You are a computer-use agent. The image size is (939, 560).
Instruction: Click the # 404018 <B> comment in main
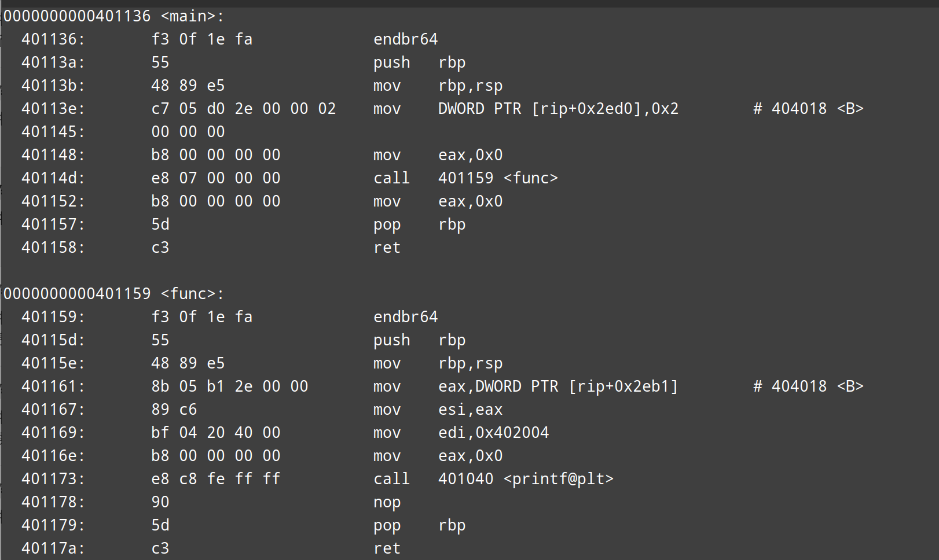coord(808,109)
